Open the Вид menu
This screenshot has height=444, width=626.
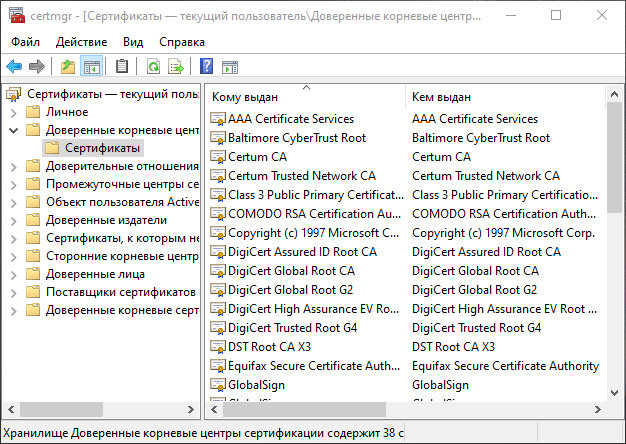(133, 42)
